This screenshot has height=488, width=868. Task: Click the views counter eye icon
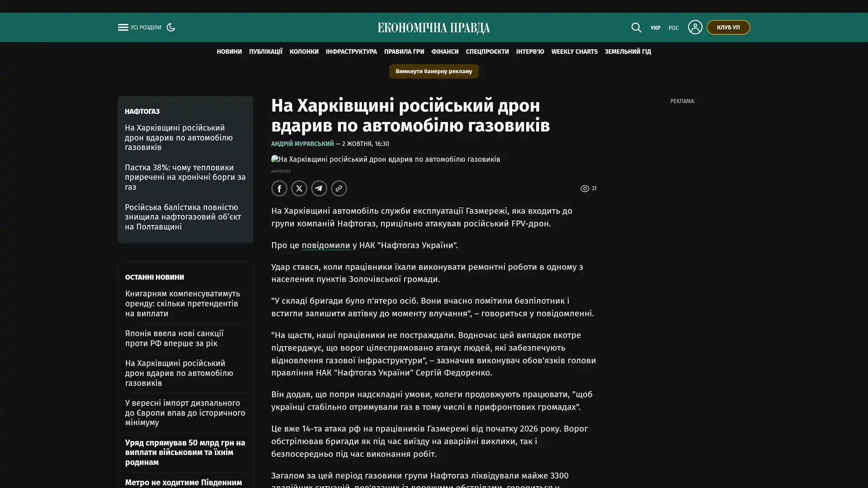coord(585,189)
